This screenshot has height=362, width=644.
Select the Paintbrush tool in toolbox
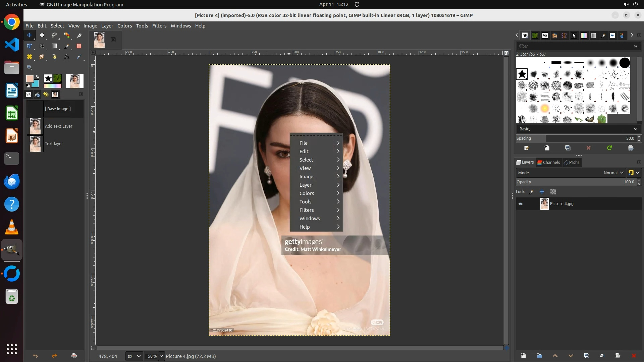(67, 46)
